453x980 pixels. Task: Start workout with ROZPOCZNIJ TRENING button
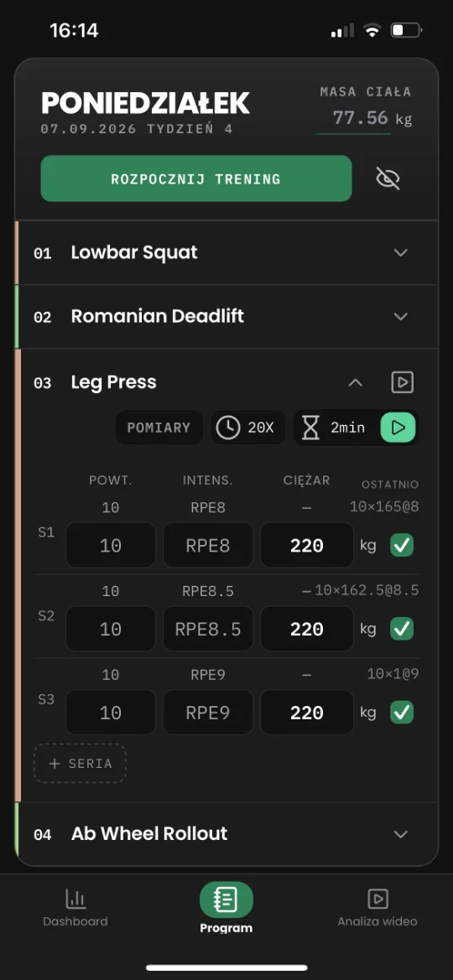tap(196, 179)
